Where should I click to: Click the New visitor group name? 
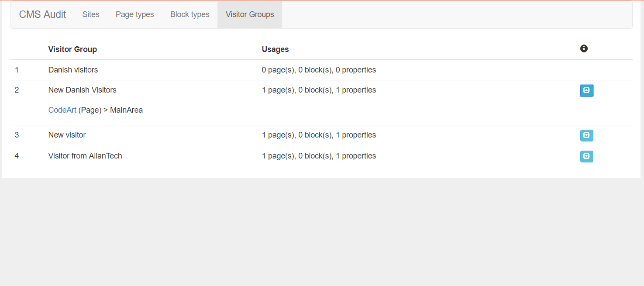(67, 135)
